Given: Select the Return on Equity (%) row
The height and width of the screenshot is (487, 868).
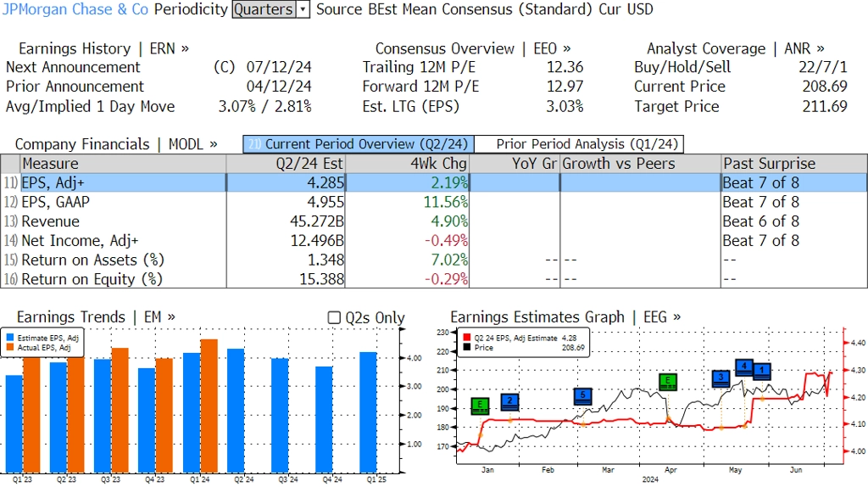Looking at the screenshot, I should (434, 279).
